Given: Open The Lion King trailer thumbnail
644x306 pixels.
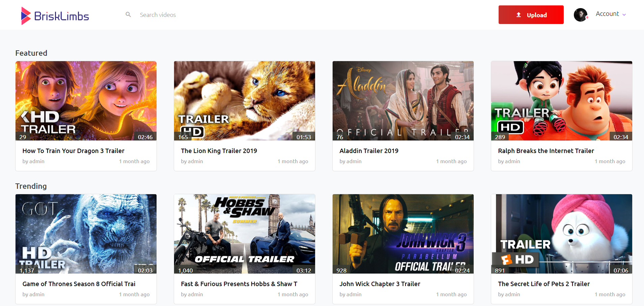Looking at the screenshot, I should 245,101.
